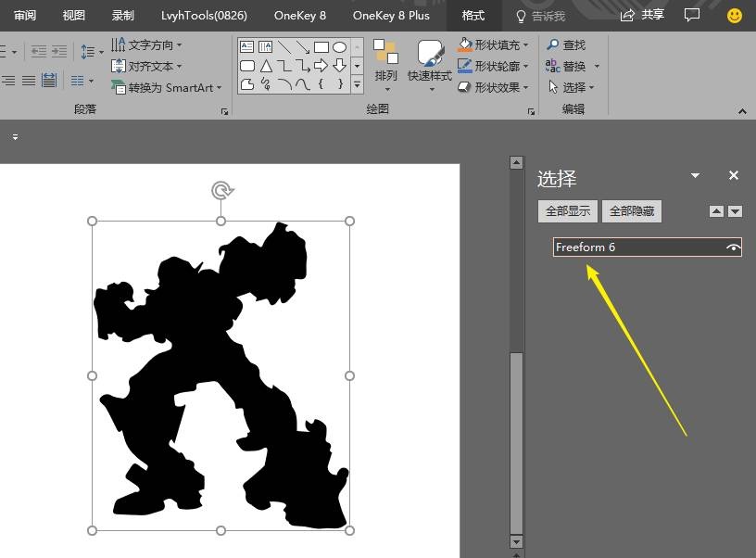Align text to the right
This screenshot has width=756, height=558.
pyautogui.click(x=8, y=81)
